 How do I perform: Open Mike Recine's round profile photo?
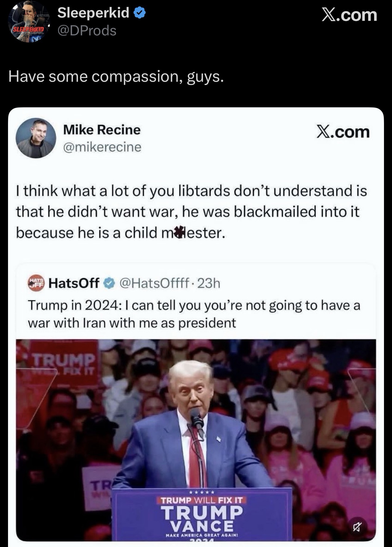tap(36, 138)
